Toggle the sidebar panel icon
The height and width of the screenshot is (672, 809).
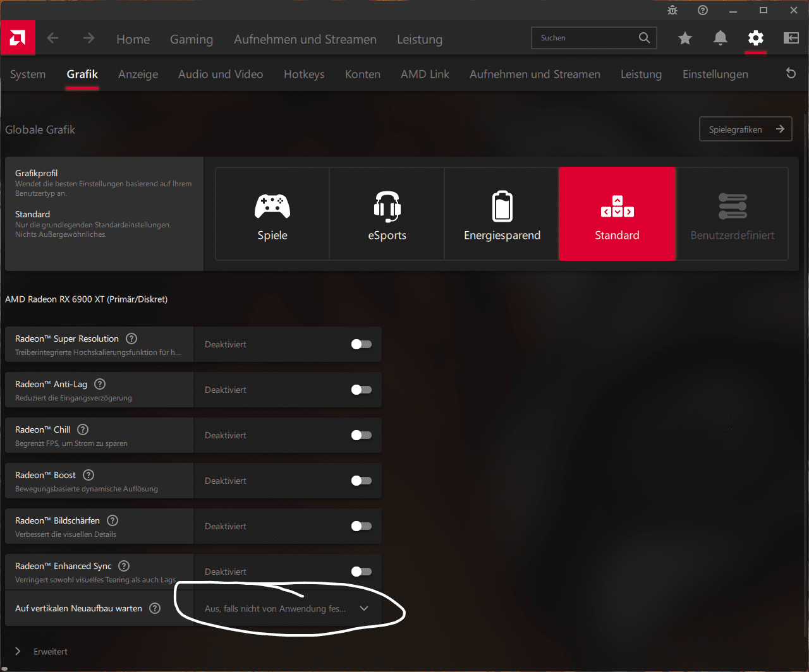coord(791,39)
